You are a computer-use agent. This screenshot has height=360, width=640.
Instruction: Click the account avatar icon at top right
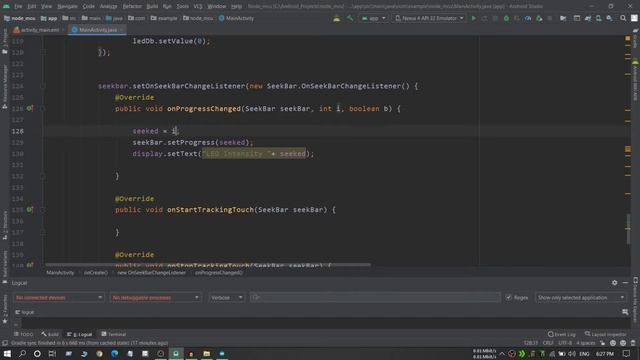(634, 18)
